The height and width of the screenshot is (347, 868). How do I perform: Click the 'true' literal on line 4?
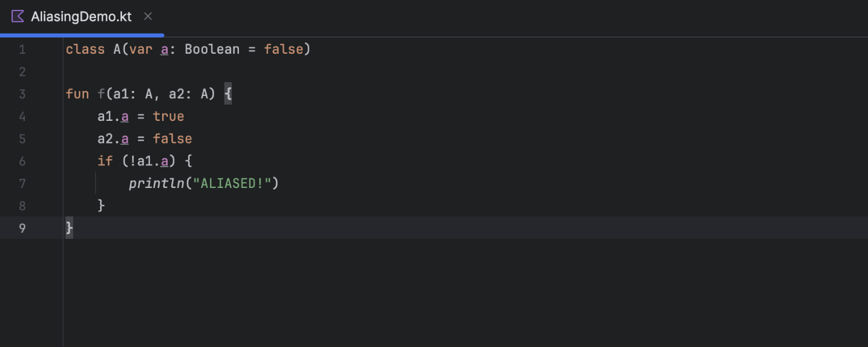[168, 117]
